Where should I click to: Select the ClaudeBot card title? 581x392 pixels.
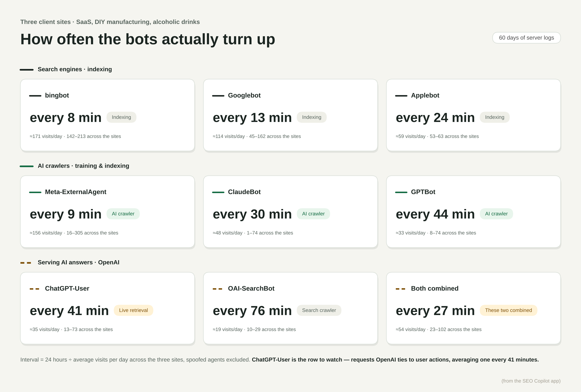pos(244,192)
